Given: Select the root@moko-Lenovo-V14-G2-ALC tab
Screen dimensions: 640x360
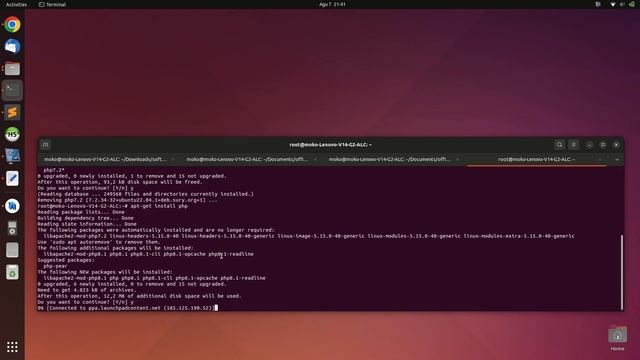Looking at the screenshot, I should click(x=536, y=159).
